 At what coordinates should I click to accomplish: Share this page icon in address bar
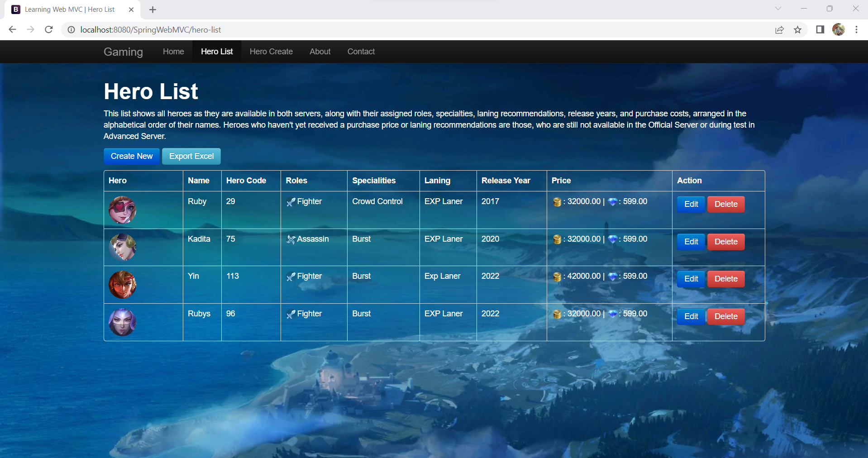tap(779, 30)
